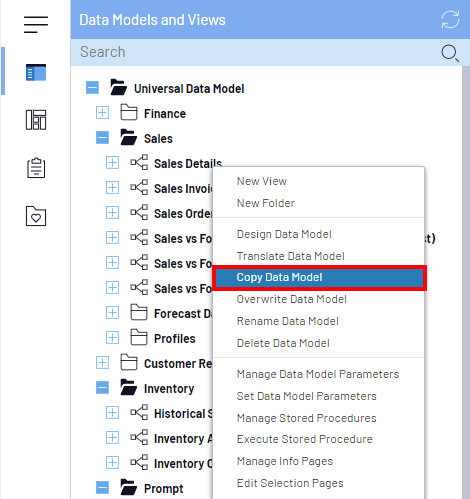470x499 pixels.
Task: Open the clipboard reports icon in sidebar
Action: pos(36,168)
